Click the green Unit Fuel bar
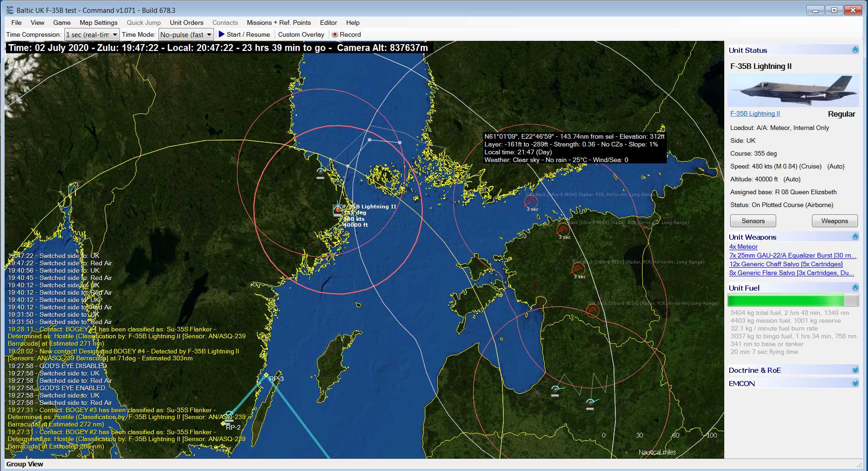868x471 pixels. tap(785, 301)
